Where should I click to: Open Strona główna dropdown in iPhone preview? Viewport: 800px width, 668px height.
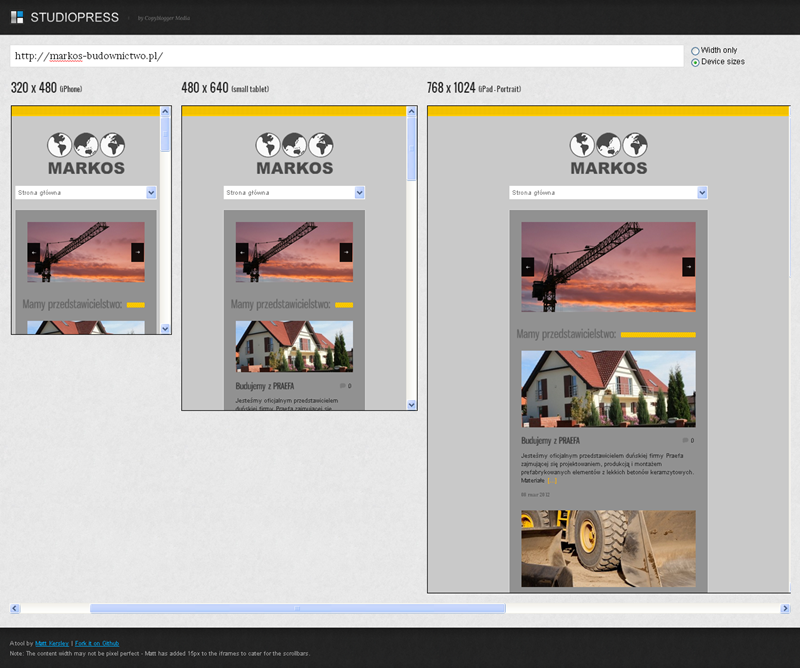click(86, 192)
